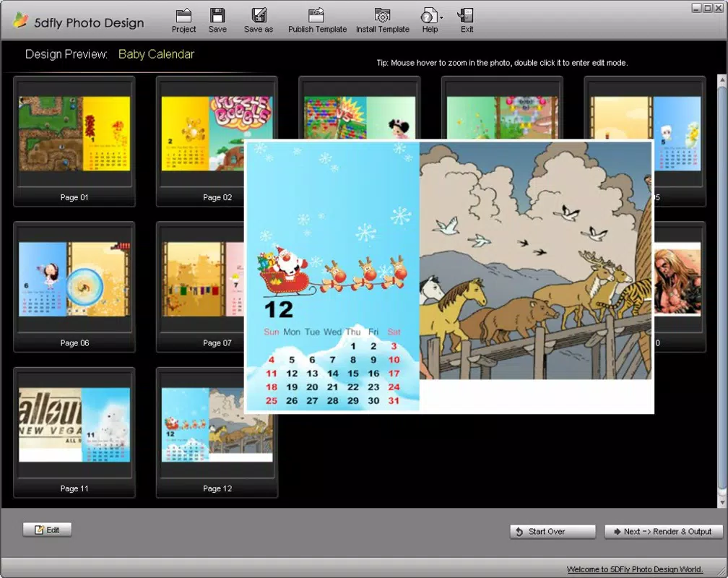The image size is (728, 578).
Task: Click the scrollbar up arrow
Action: [722, 80]
